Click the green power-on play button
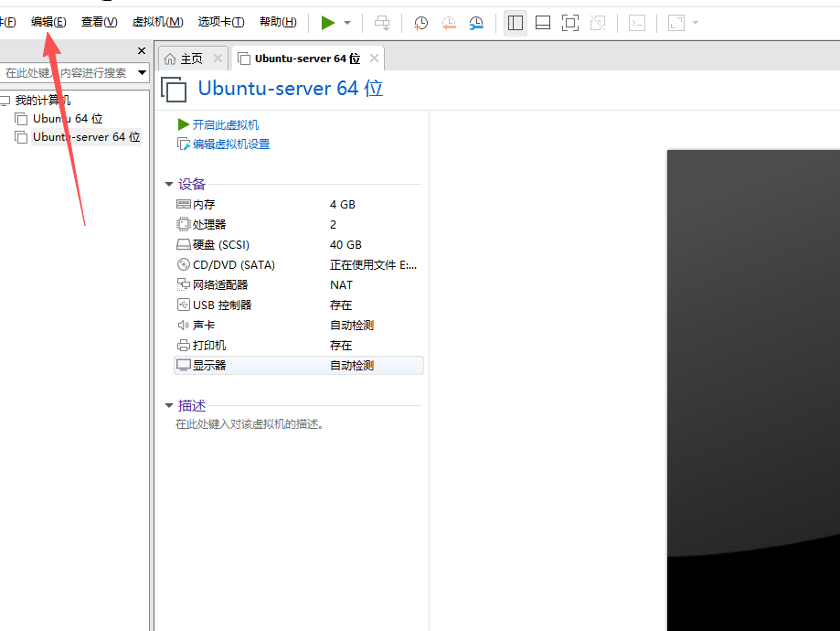The height and width of the screenshot is (631, 840). pos(328,23)
